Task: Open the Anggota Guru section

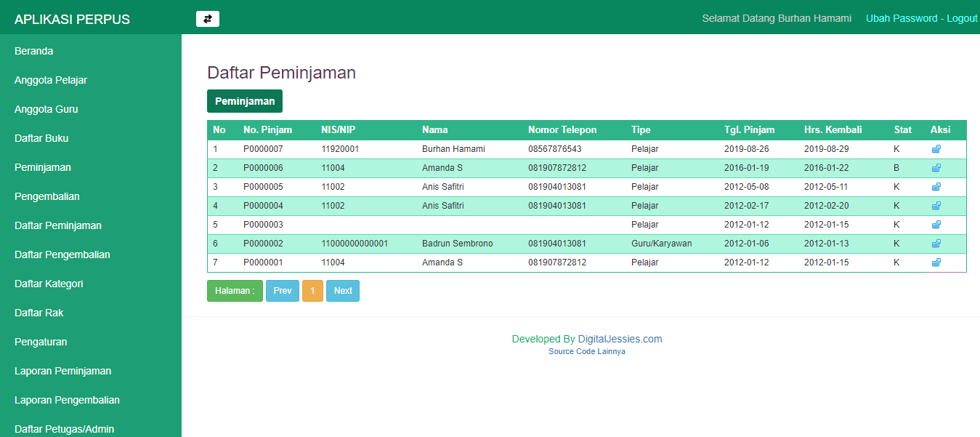Action: [x=44, y=109]
